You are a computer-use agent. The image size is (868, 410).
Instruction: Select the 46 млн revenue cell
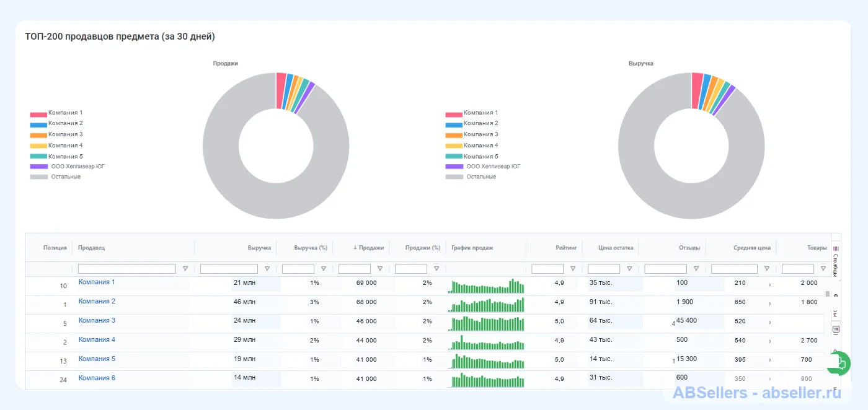tap(244, 302)
